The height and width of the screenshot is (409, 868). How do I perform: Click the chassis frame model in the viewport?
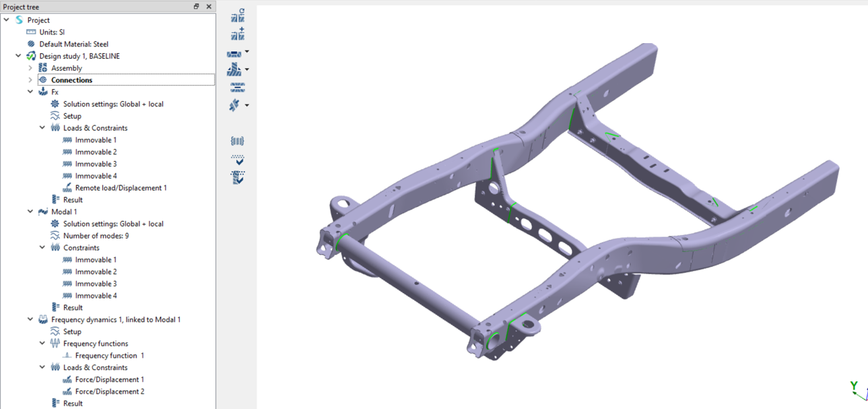coord(578,200)
